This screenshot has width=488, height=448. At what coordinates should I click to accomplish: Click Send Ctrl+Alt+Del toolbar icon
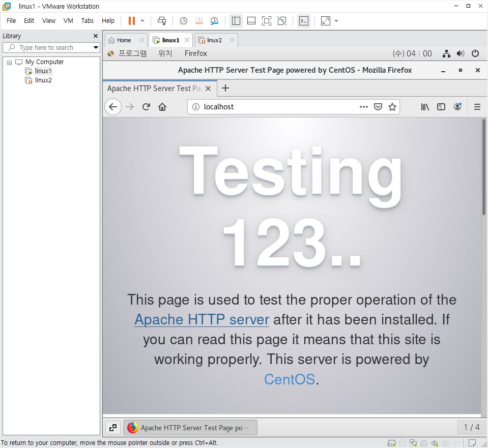pos(162,21)
